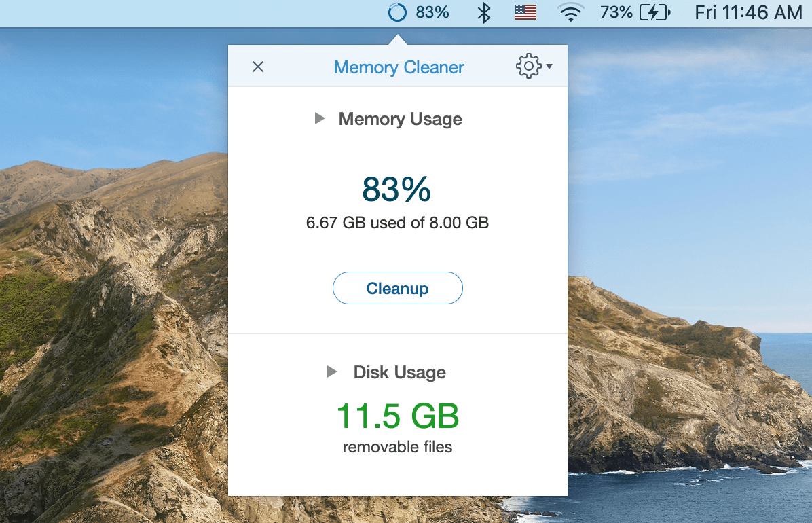Image resolution: width=812 pixels, height=523 pixels.
Task: Click the Cleanup button
Action: 398,288
